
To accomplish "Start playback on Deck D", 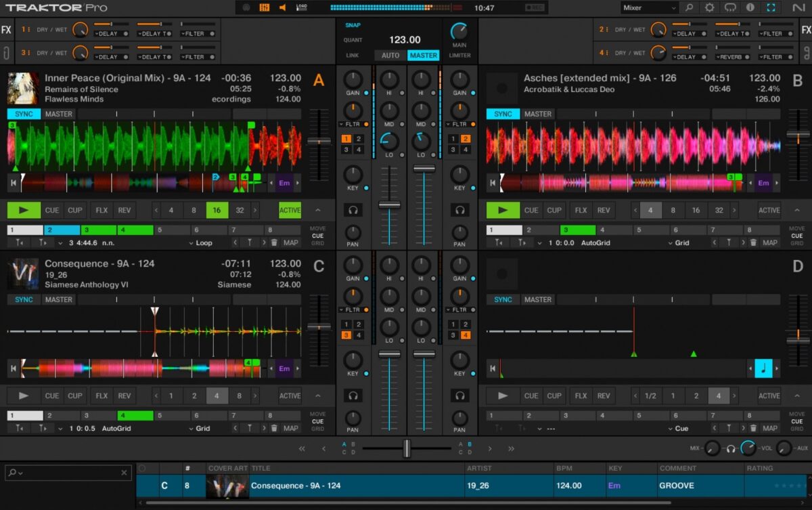I will point(503,396).
